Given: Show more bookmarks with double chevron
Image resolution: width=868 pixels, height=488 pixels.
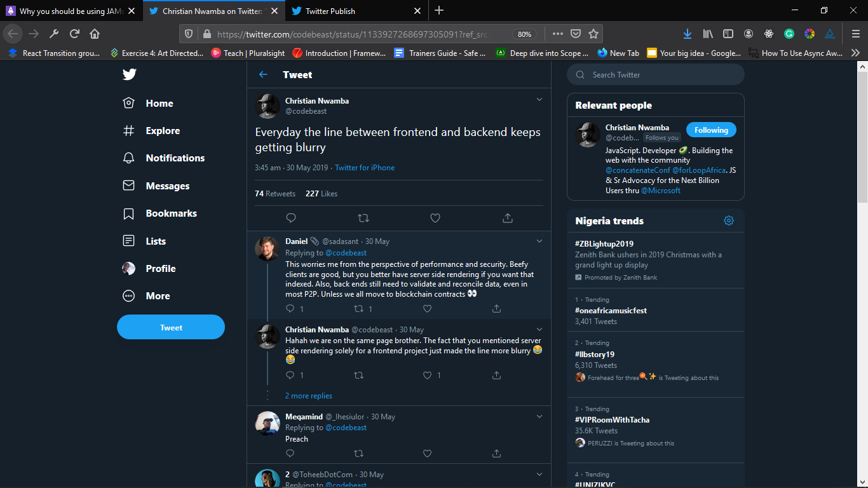Looking at the screenshot, I should pos(855,53).
